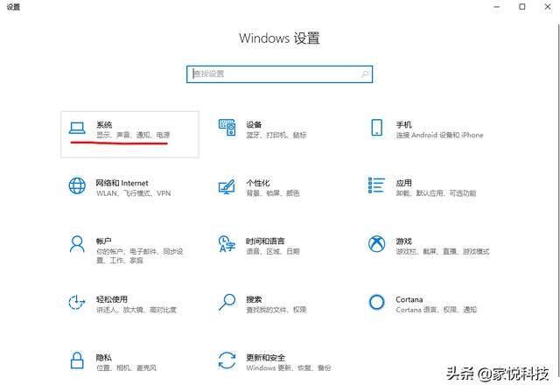This screenshot has height=392, width=560.
Task: Click the magnifier in search box
Action: pos(365,74)
